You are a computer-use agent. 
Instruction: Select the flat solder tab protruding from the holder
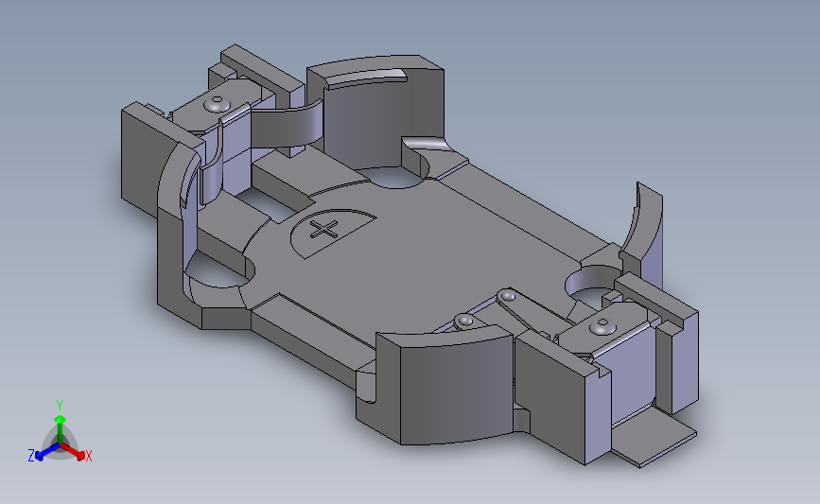[x=654, y=438]
